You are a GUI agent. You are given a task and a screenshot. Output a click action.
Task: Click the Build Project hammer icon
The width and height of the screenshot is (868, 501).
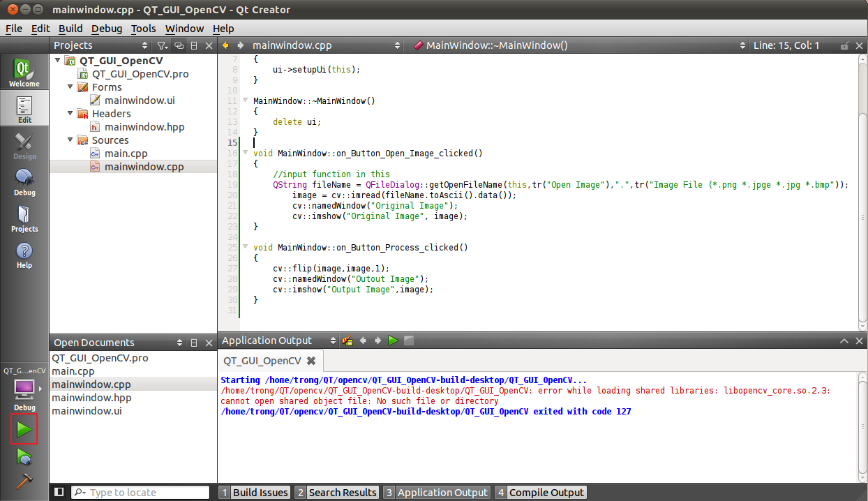(x=24, y=481)
